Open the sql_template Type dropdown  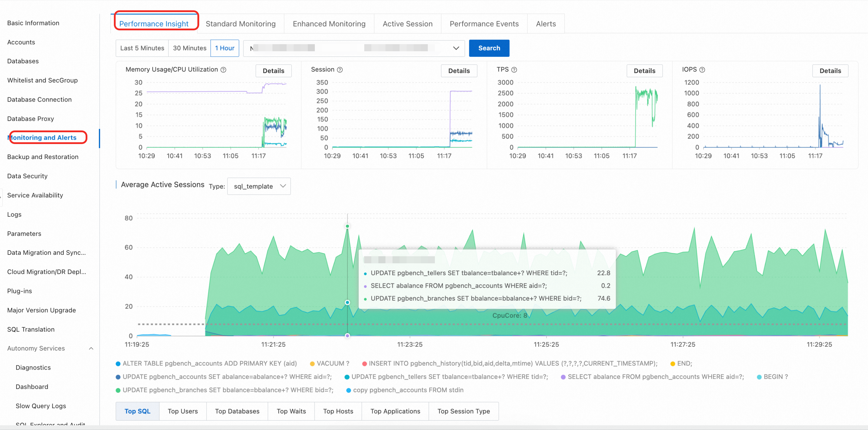(259, 186)
